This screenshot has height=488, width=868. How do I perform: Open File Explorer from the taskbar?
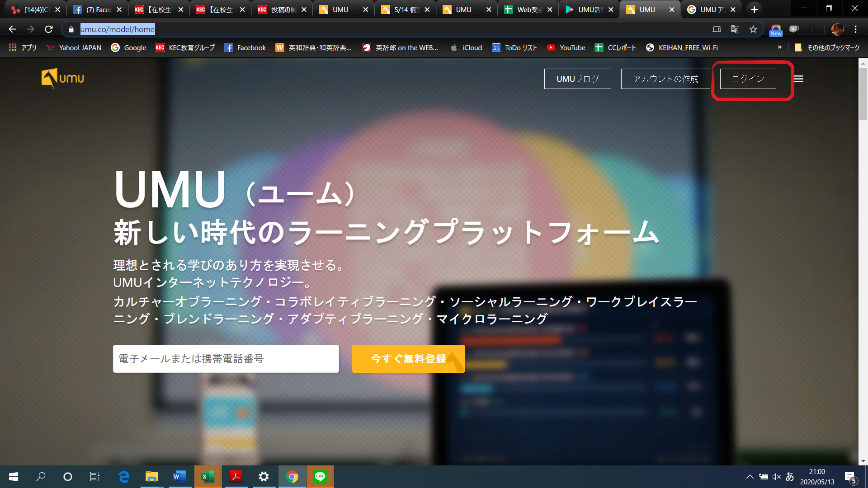151,477
